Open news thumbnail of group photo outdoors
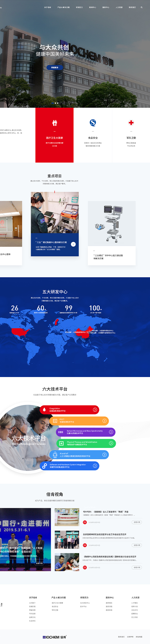 coord(67,540)
